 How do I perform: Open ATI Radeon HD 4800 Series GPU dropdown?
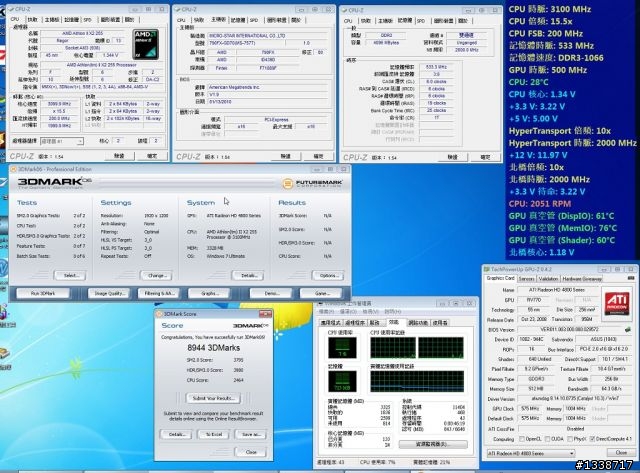coord(531,453)
